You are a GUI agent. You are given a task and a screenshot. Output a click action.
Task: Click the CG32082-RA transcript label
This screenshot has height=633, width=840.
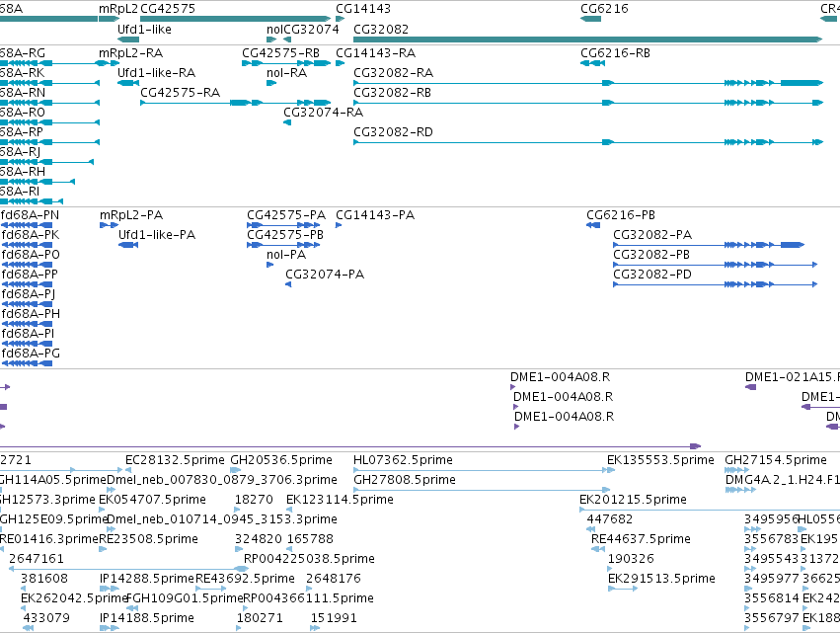point(393,73)
